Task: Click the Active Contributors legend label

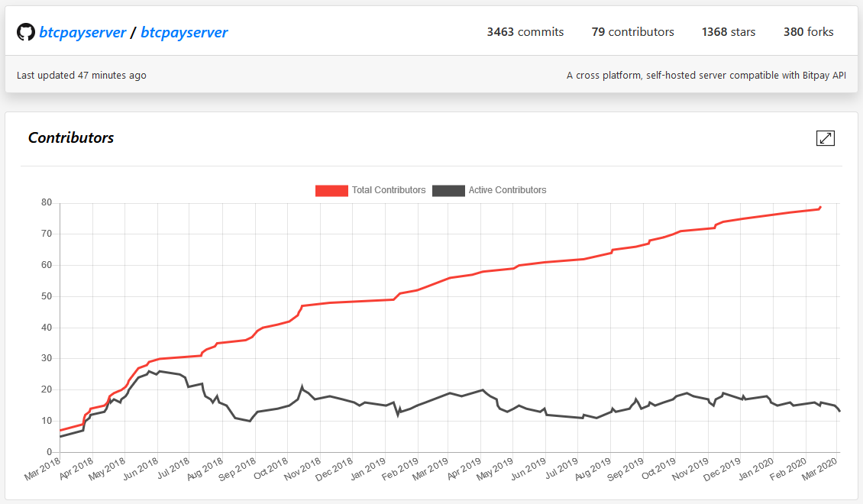Action: 507,190
